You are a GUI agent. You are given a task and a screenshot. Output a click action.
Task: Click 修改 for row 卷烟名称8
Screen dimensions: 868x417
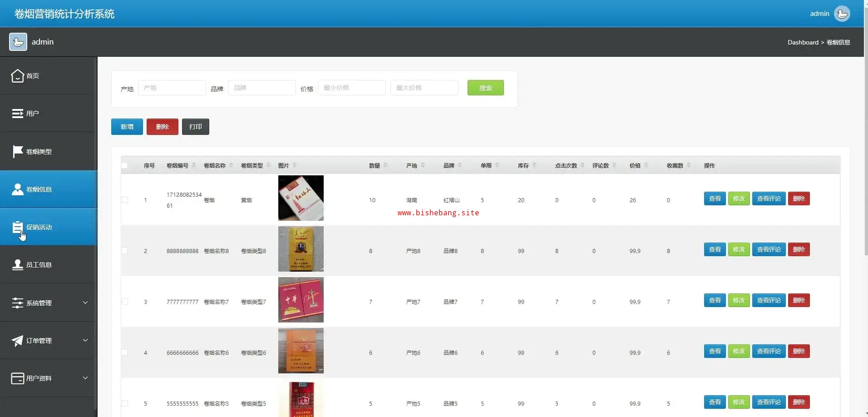[x=739, y=249]
